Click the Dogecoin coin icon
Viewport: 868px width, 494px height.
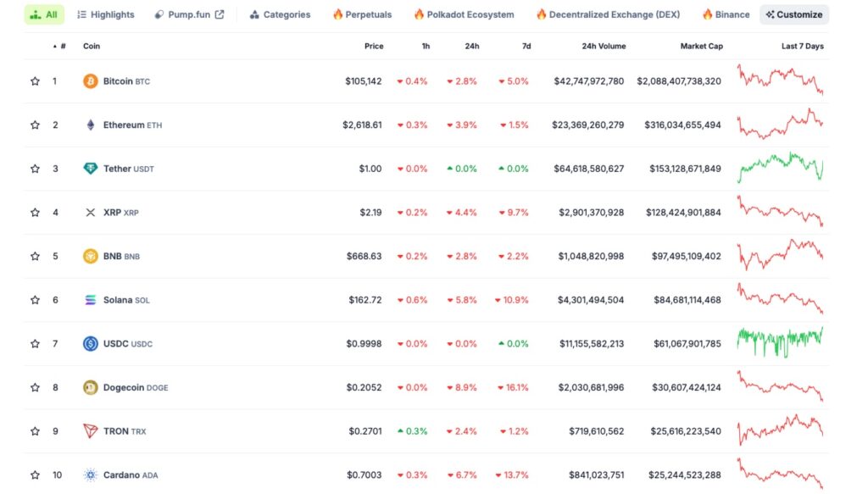(91, 387)
